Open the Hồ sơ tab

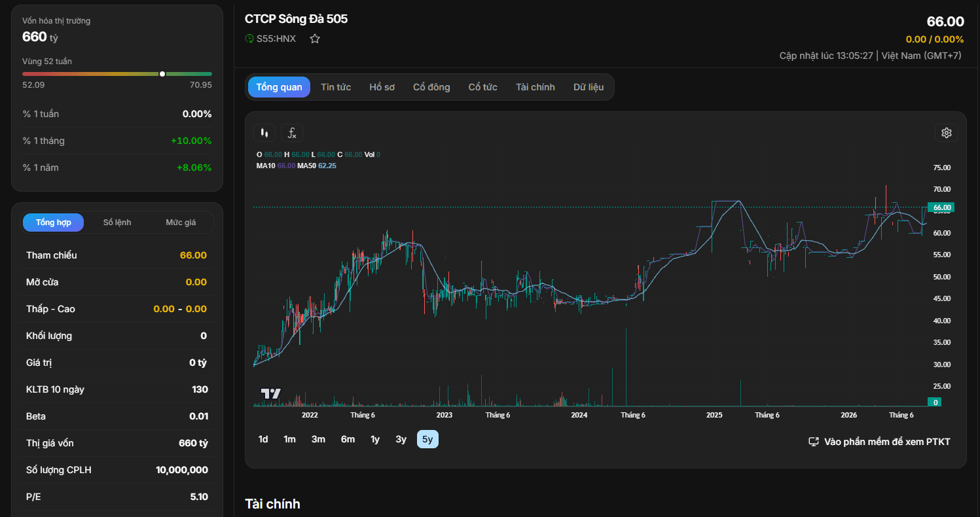coord(382,87)
